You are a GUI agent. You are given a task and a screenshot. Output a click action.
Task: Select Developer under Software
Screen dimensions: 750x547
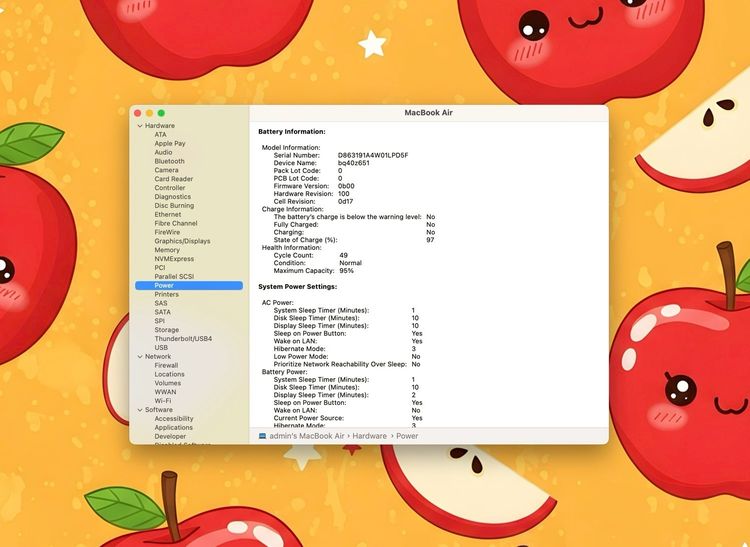tap(170, 437)
